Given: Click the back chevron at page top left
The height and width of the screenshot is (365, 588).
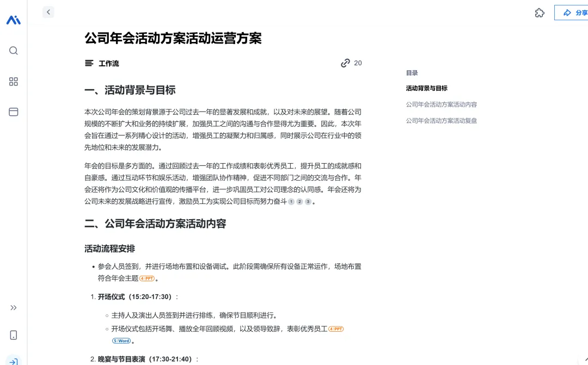Looking at the screenshot, I should tap(48, 11).
